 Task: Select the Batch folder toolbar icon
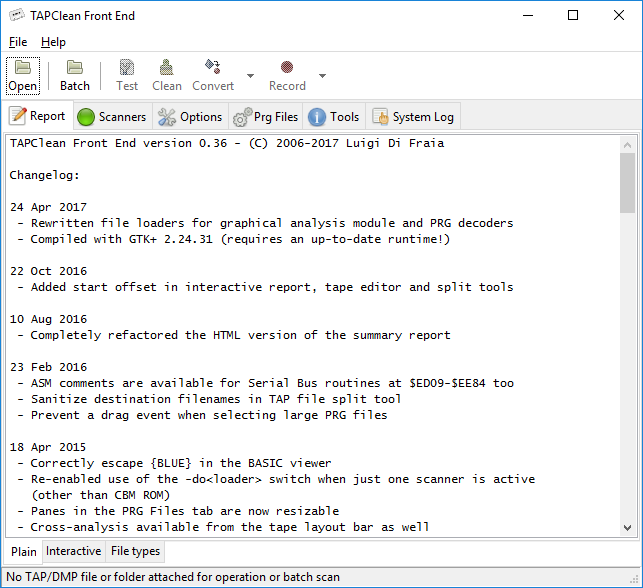click(75, 76)
